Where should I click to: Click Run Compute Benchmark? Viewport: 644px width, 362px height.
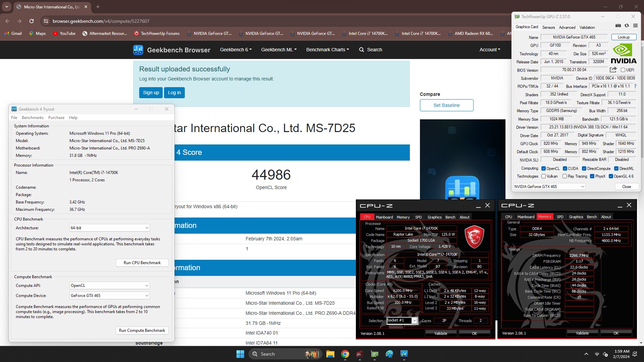coord(142,330)
